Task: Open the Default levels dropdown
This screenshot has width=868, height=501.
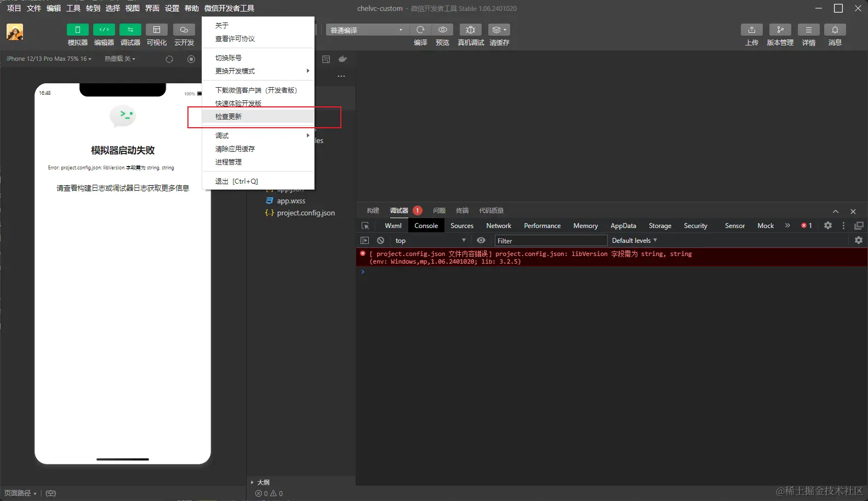Action: click(x=634, y=241)
